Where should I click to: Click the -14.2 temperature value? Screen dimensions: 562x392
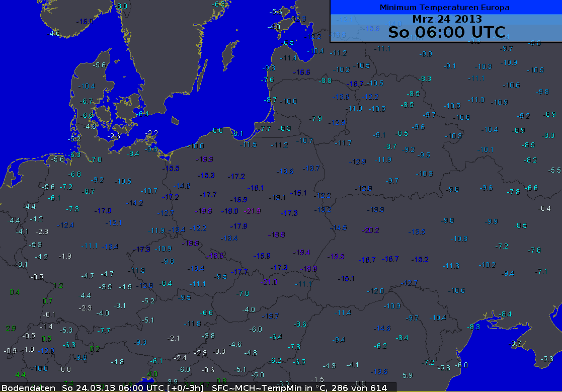point(134,203)
